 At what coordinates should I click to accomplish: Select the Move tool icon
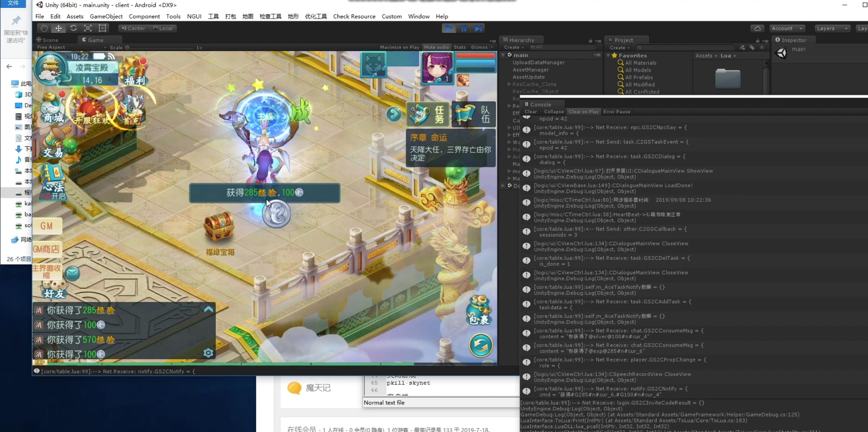pos(58,28)
